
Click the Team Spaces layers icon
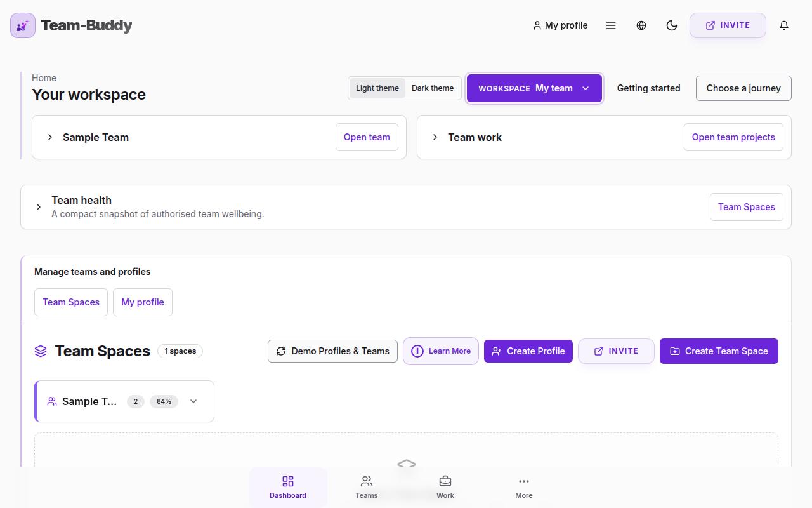pos(41,351)
